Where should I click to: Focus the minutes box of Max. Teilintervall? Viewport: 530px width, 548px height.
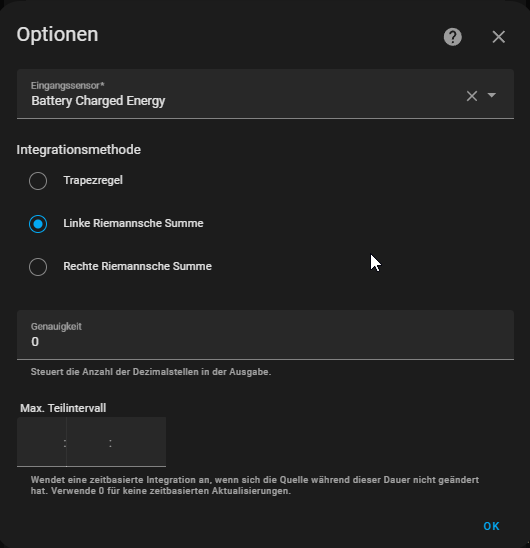[88, 442]
